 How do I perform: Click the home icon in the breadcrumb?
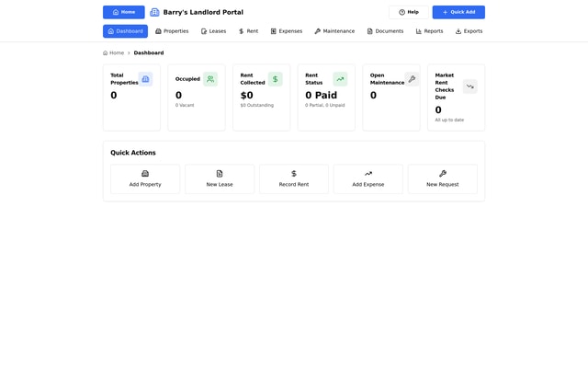click(x=106, y=53)
